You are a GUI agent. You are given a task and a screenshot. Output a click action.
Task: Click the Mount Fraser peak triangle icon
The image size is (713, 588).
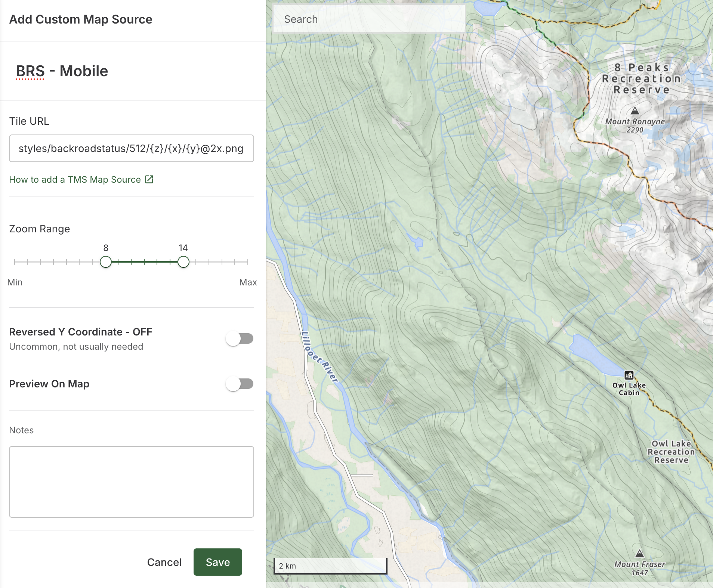tap(639, 553)
